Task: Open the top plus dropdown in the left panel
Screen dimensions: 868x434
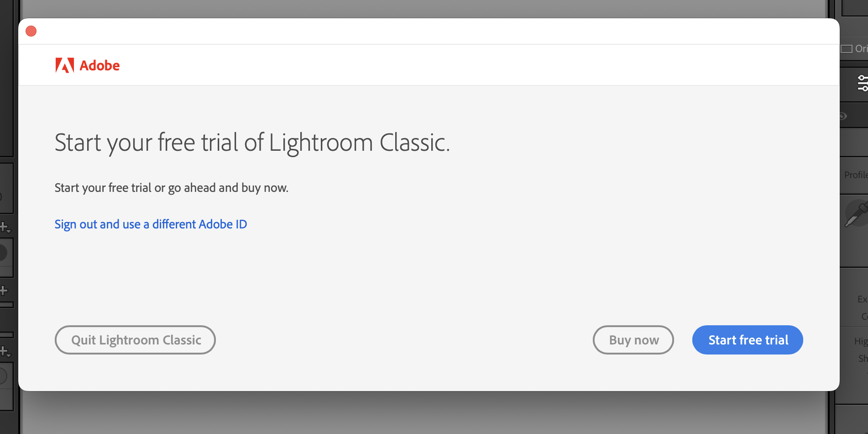Action: pos(5,227)
